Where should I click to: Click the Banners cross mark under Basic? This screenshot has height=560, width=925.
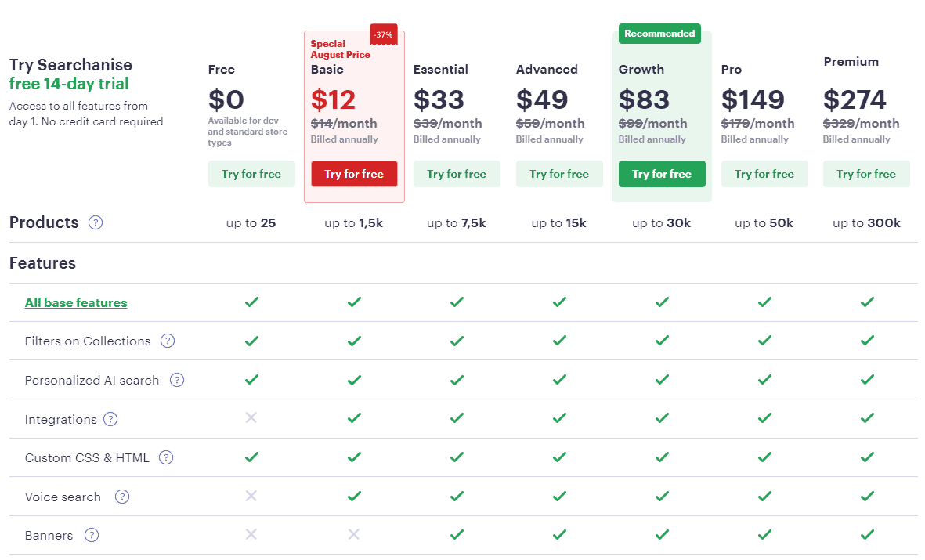point(353,535)
